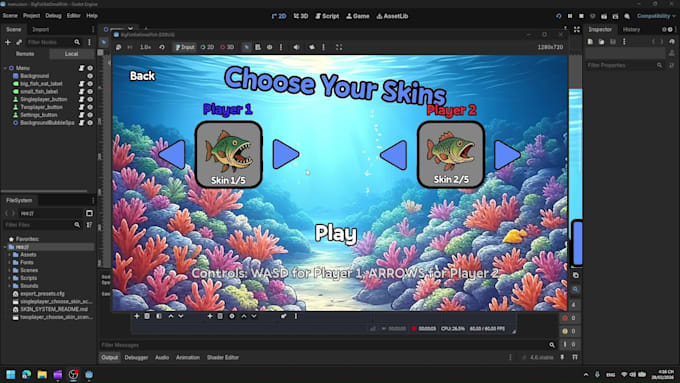Open the Project menu
The width and height of the screenshot is (680, 383).
[x=31, y=16]
